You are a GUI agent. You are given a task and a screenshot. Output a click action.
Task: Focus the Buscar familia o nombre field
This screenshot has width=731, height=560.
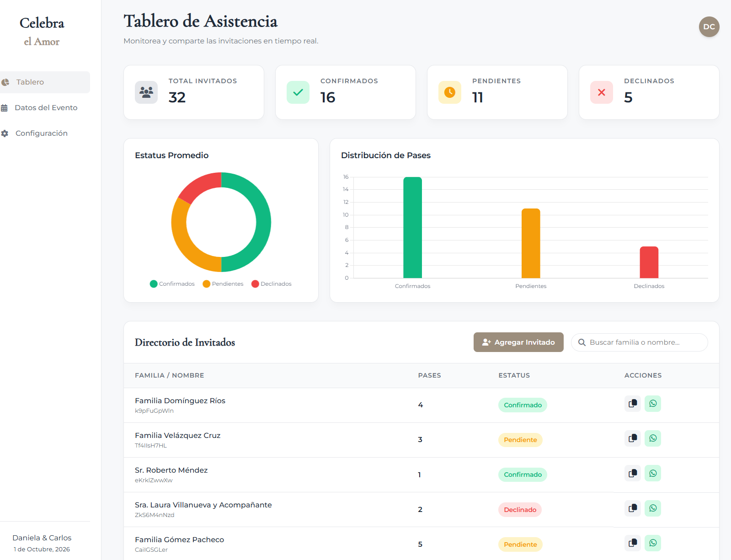640,342
